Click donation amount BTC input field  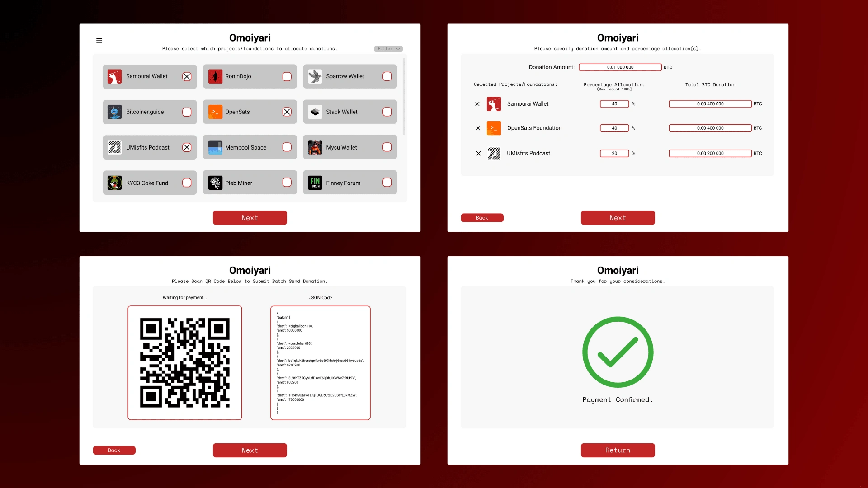tap(619, 67)
